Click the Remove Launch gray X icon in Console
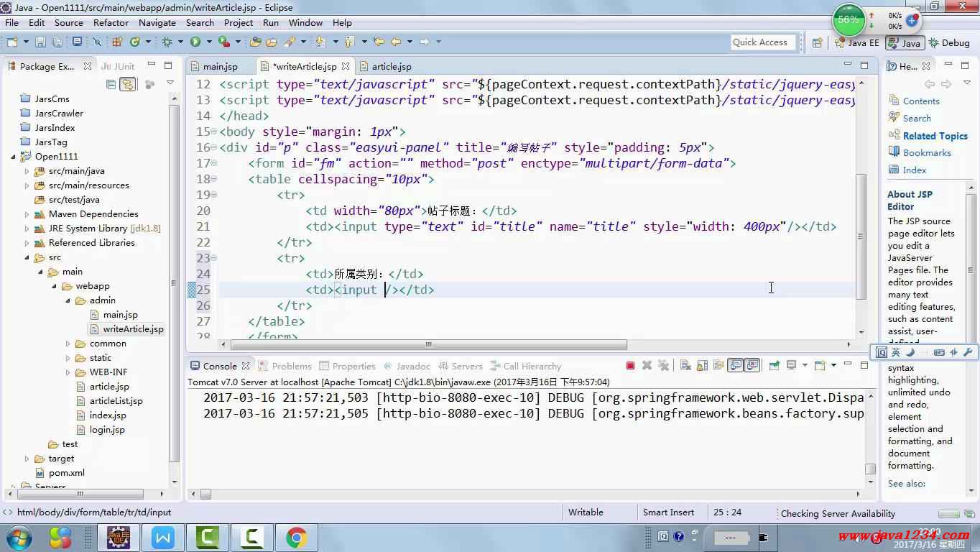Viewport: 980px width, 552px height. [x=647, y=365]
